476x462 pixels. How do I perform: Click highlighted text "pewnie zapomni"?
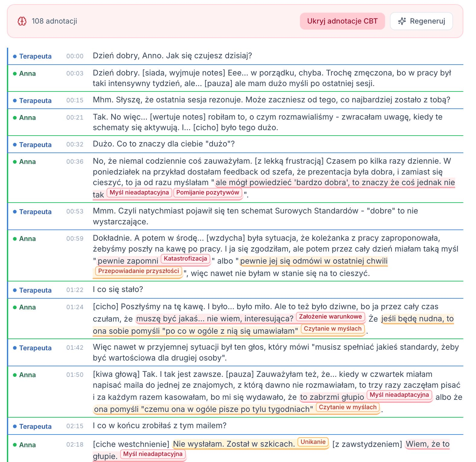pyautogui.click(x=128, y=261)
